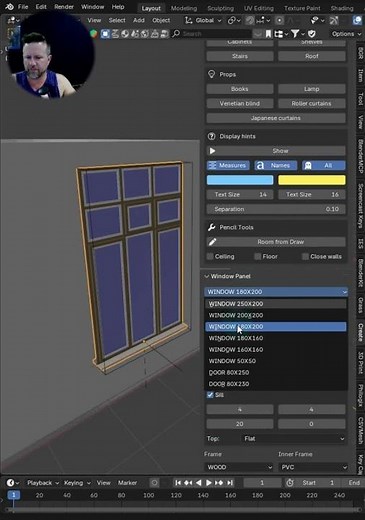Toggle the Measures hint button

228,165
